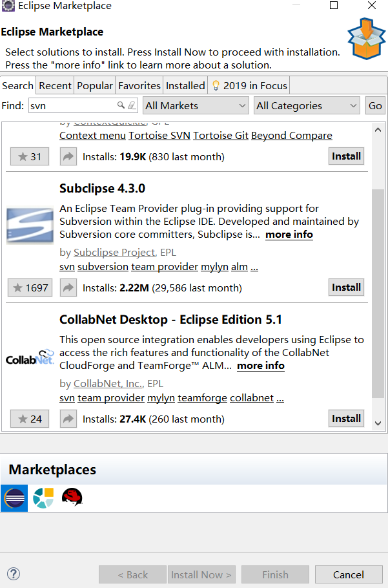Viewport: 388px width, 588px height.
Task: Click the collabnet tag link
Action: (252, 398)
